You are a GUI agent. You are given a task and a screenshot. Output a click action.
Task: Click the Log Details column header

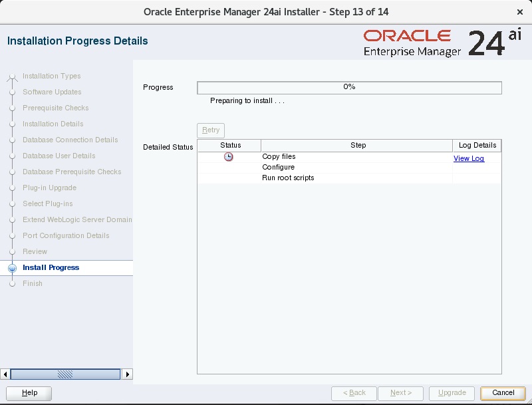tap(477, 146)
